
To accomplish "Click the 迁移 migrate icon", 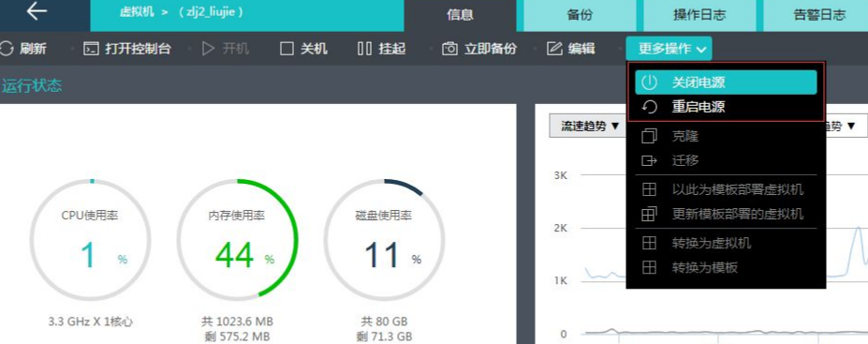I will (649, 160).
